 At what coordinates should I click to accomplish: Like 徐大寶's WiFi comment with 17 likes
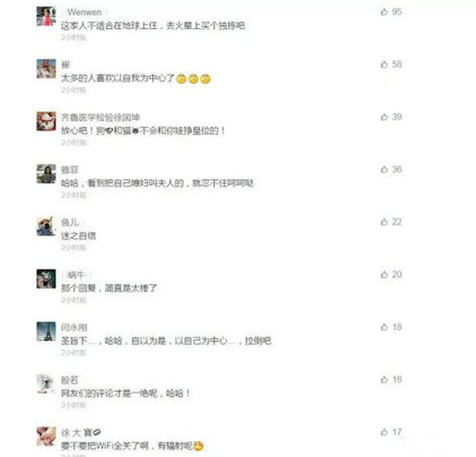coord(384,432)
